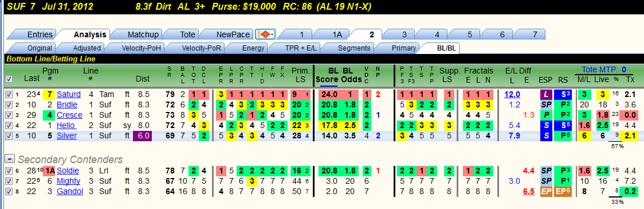
Task: Click the SP ESP badge in the Mighty row
Action: click(546, 181)
